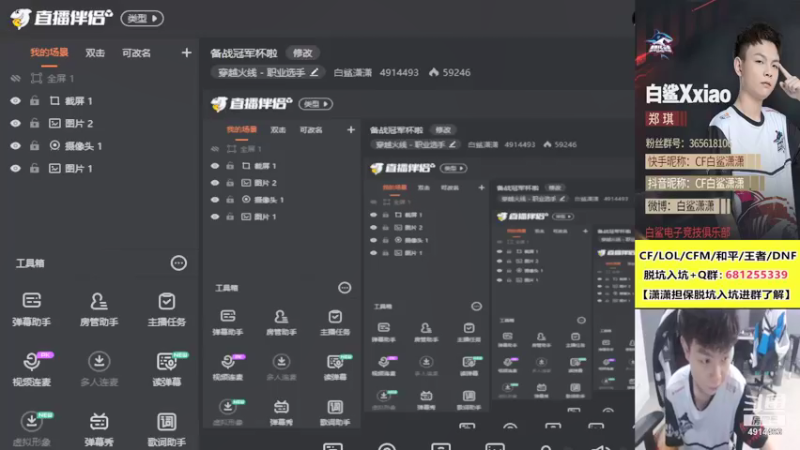Toggle lock on 图片 1 source
The height and width of the screenshot is (450, 800).
(34, 168)
